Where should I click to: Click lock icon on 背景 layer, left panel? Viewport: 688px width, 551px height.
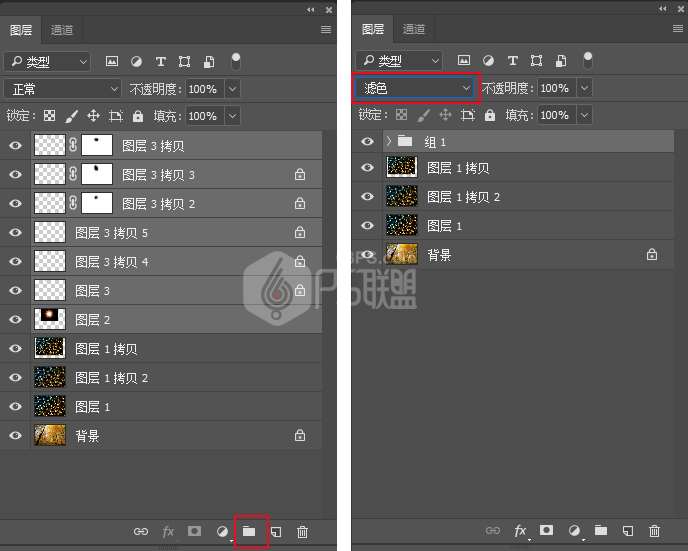coord(300,435)
